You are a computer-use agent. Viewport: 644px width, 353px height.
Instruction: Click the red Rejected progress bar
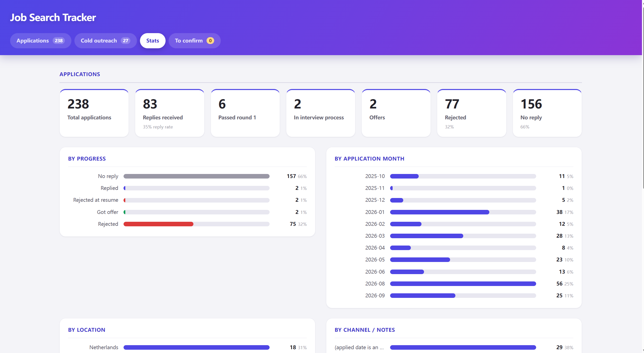158,224
